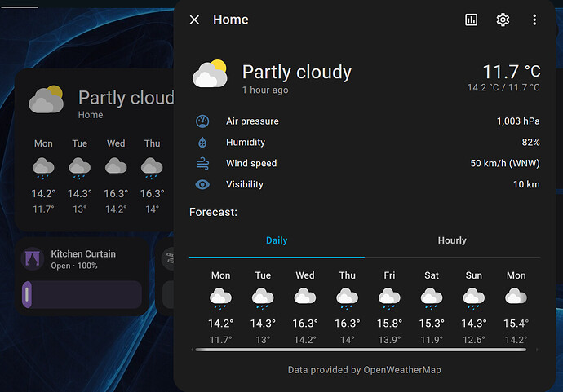Open history chart icon in dialog header

(471, 20)
